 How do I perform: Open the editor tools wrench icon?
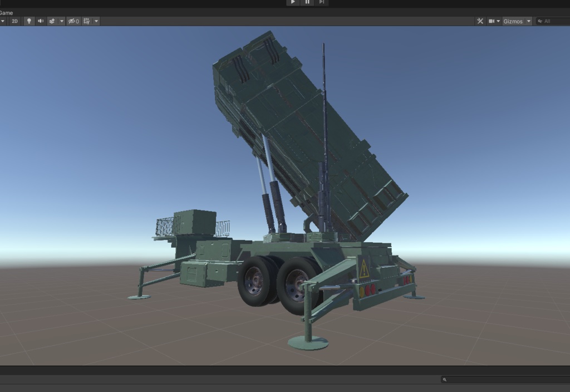[481, 21]
